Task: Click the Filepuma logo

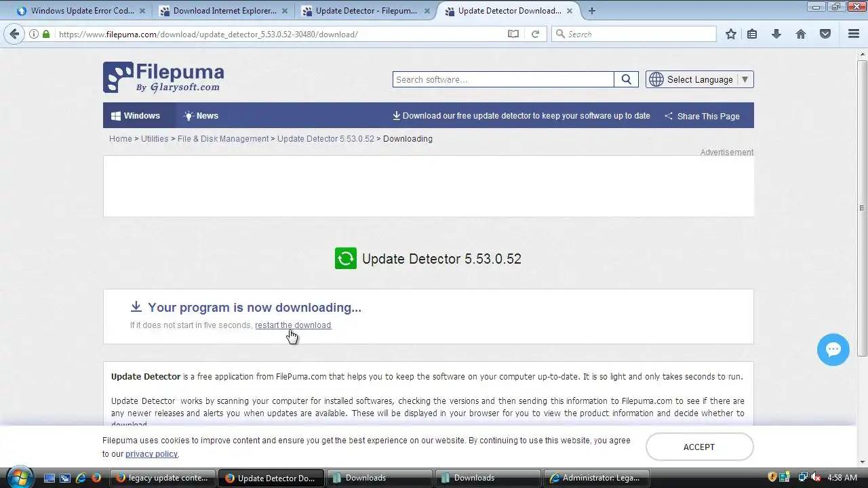Action: pyautogui.click(x=163, y=78)
